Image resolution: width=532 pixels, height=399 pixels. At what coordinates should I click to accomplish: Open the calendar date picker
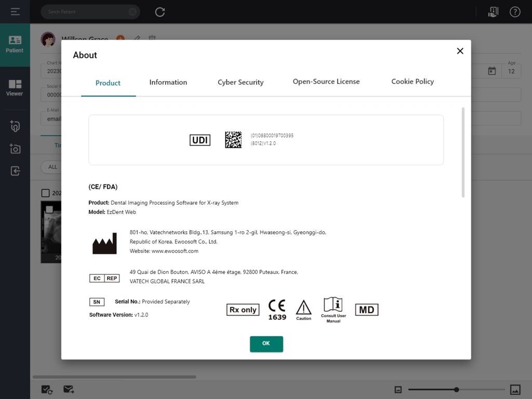(x=491, y=70)
